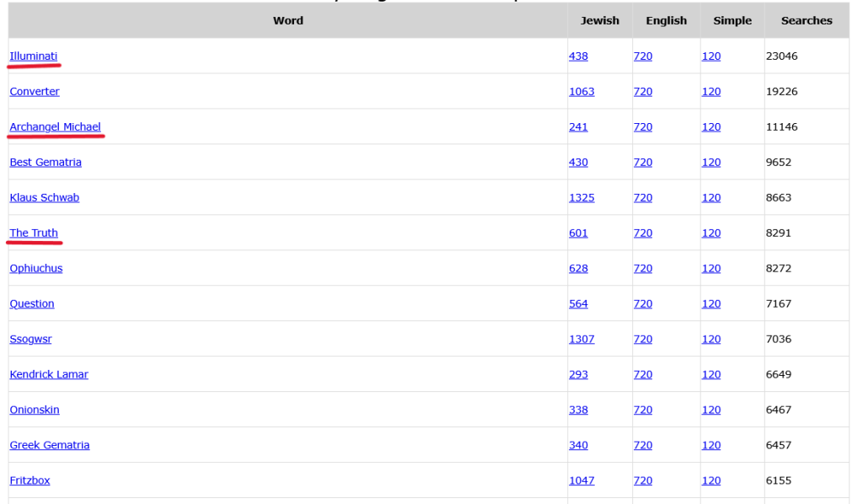Click the Kendrick Lamar link
This screenshot has height=504, width=863.
pyautogui.click(x=49, y=375)
